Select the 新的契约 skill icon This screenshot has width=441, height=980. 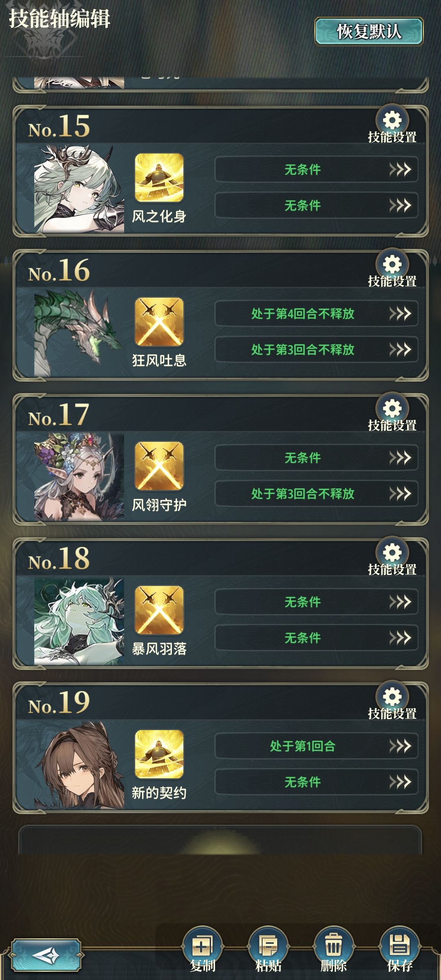coord(159,754)
